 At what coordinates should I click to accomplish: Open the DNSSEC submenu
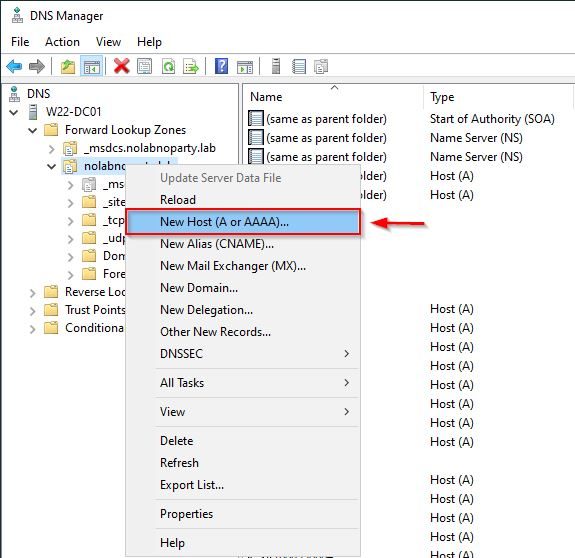(243, 354)
